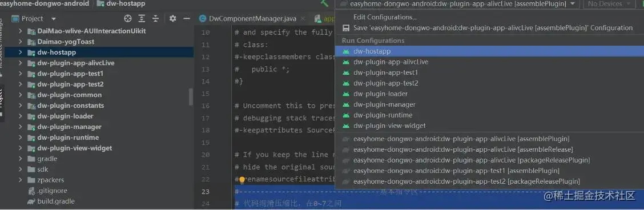Click easyhome-dongwo-android breadcrumb

tap(45, 3)
